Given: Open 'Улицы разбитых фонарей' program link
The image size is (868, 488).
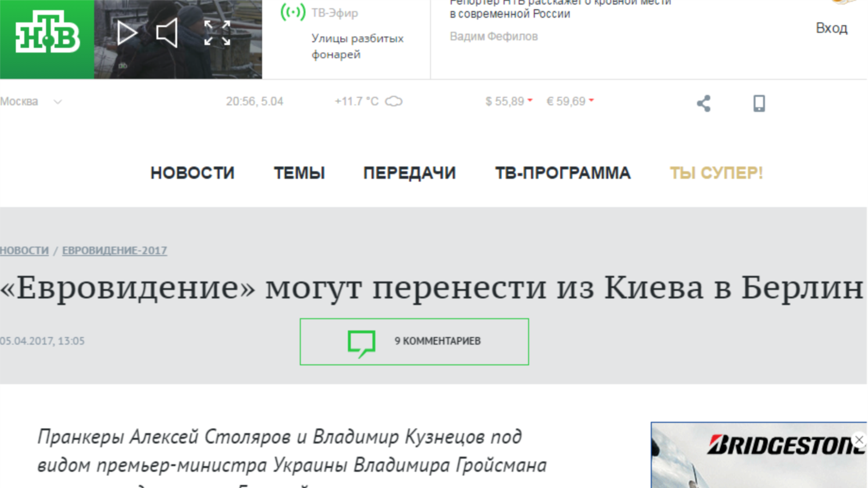Looking at the screenshot, I should pyautogui.click(x=357, y=46).
